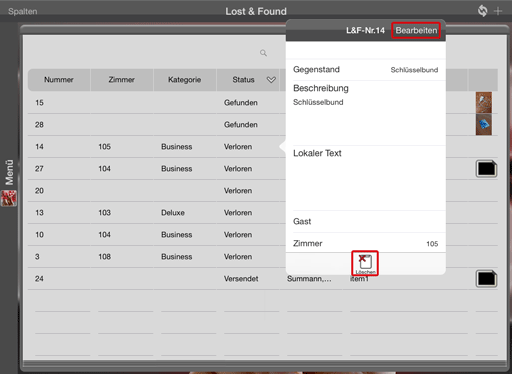Image resolution: width=512 pixels, height=374 pixels.
Task: Open photo thumbnail of item 28
Action: (x=484, y=124)
